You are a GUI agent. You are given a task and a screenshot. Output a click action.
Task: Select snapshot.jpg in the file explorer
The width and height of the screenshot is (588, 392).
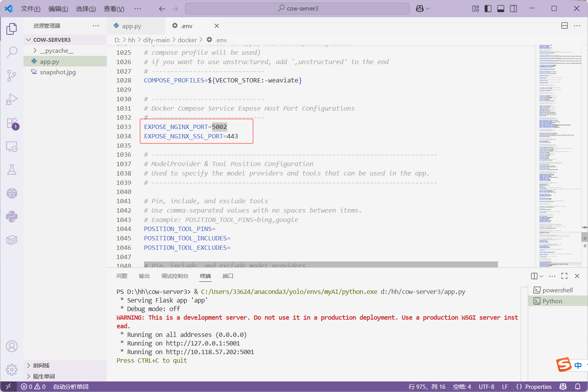(x=65, y=72)
